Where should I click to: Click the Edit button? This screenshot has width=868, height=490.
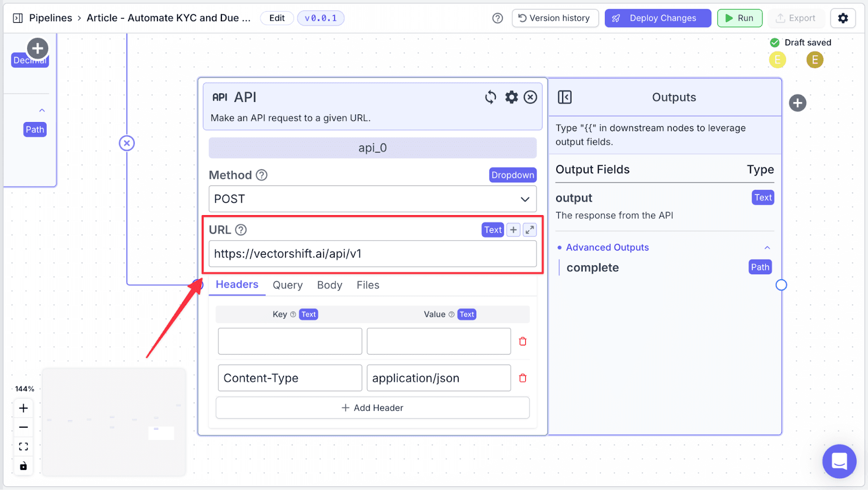(277, 18)
